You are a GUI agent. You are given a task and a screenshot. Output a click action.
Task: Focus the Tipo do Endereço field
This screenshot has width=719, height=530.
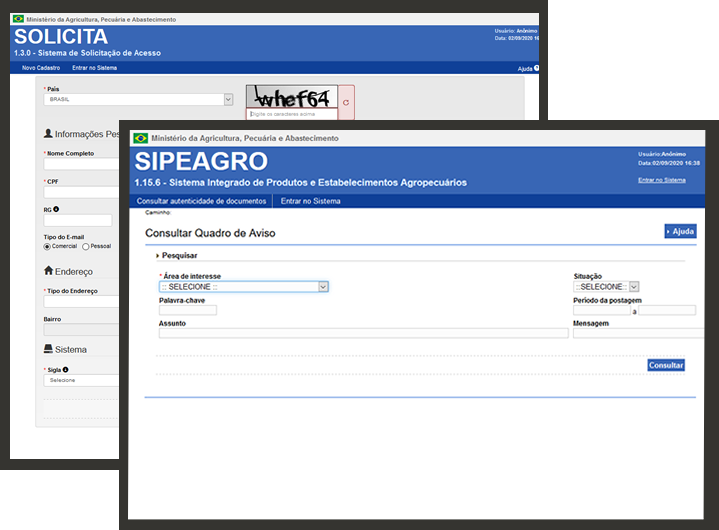coord(81,302)
